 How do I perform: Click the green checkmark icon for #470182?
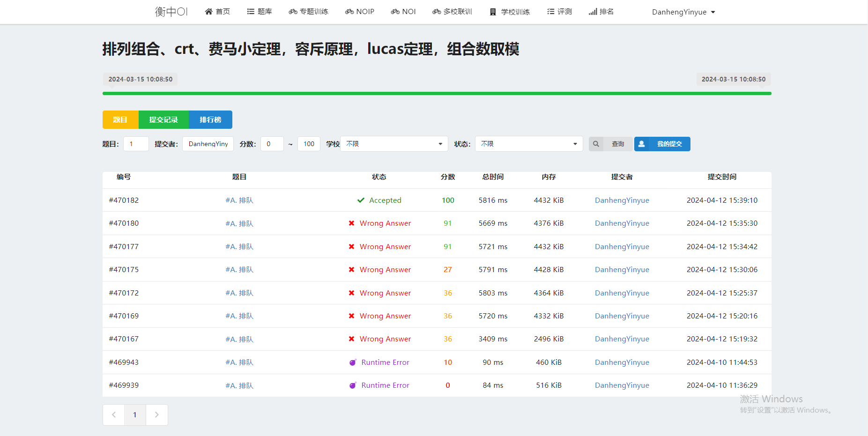click(x=361, y=200)
